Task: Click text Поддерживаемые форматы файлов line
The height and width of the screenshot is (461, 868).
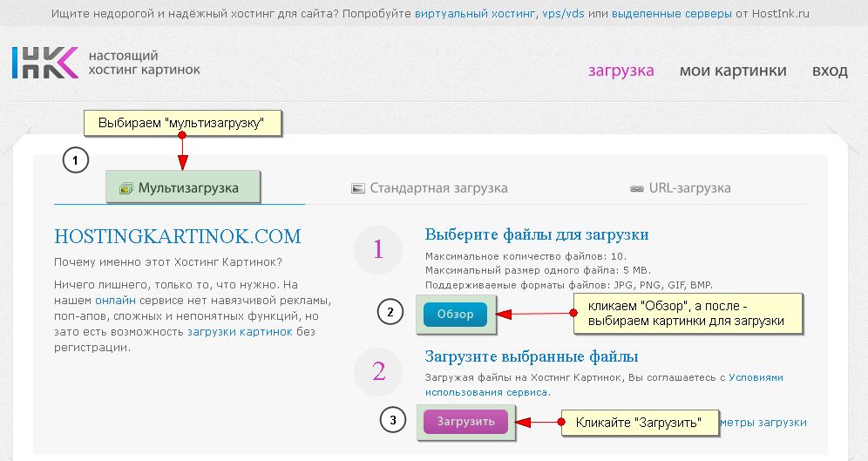Action: [x=569, y=286]
